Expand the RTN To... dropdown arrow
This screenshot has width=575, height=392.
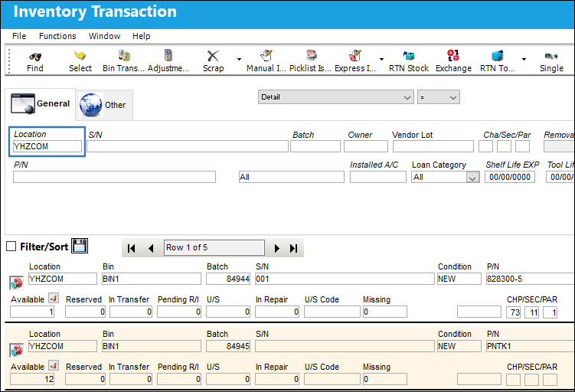click(524, 59)
